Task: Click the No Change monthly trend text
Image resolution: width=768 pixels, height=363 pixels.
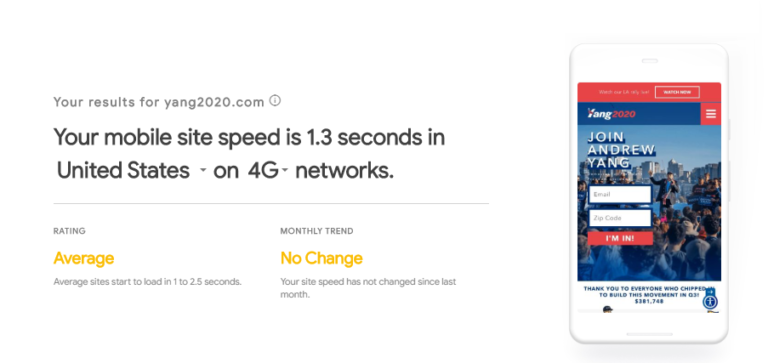Action: [x=321, y=258]
